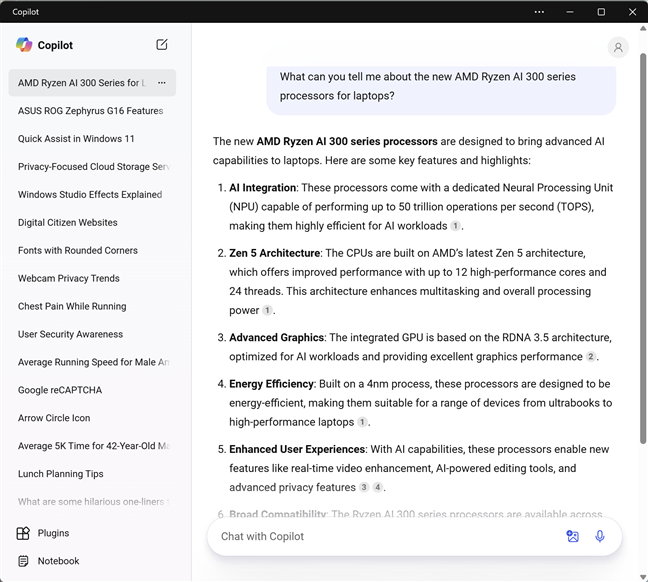Open Chest Pain While Running chat

click(92, 306)
